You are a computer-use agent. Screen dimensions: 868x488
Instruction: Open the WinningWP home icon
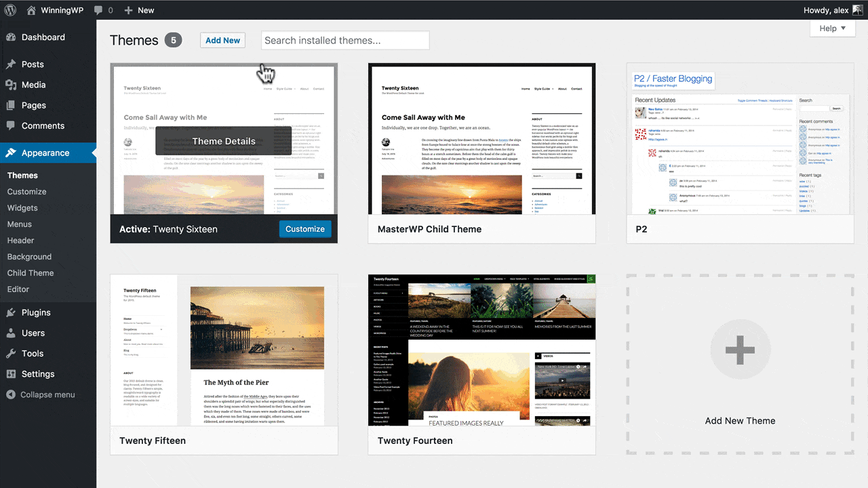pyautogui.click(x=32, y=10)
